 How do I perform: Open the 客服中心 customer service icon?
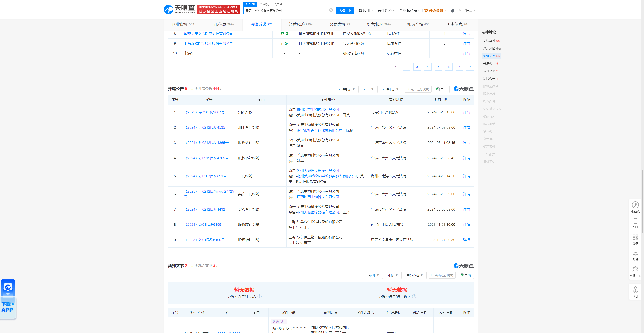point(635,272)
